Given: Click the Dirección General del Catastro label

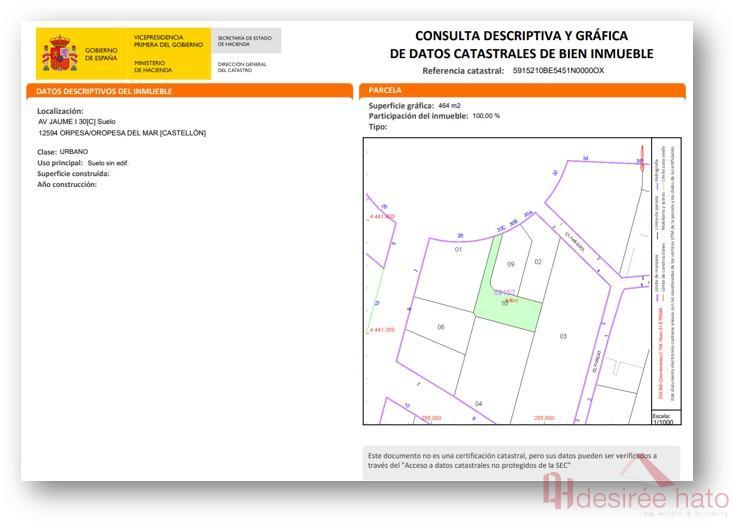Looking at the screenshot, I should click(x=242, y=67).
